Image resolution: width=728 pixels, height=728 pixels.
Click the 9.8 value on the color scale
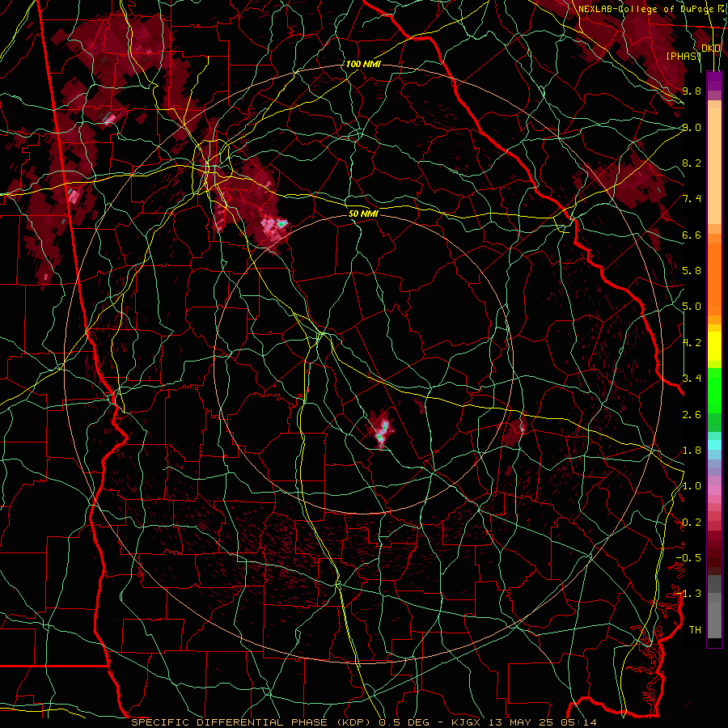click(692, 91)
